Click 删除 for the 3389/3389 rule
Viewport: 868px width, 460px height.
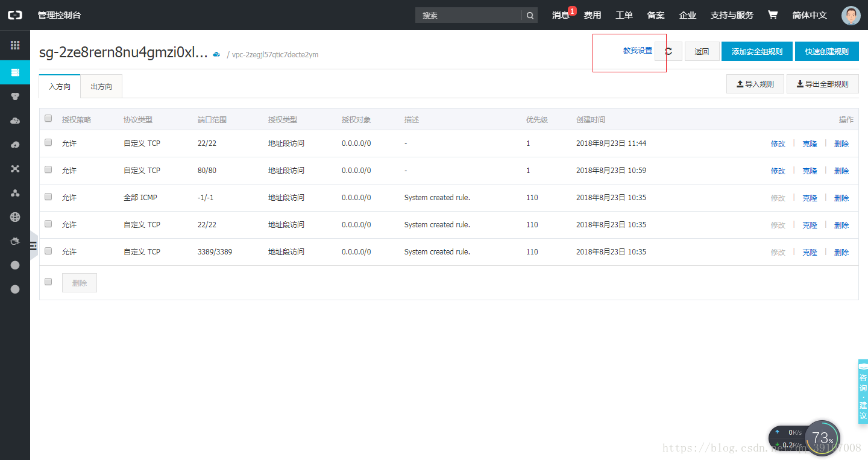[841, 253]
